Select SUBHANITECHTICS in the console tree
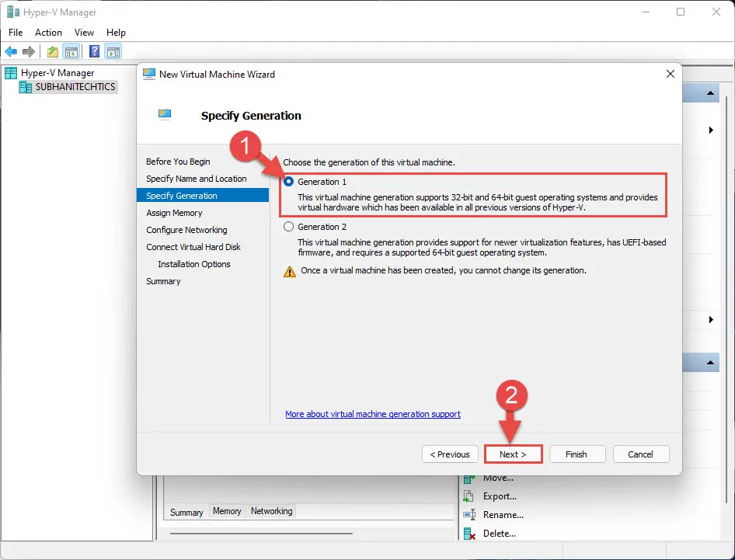Screen dimensions: 735x560 click(75, 87)
